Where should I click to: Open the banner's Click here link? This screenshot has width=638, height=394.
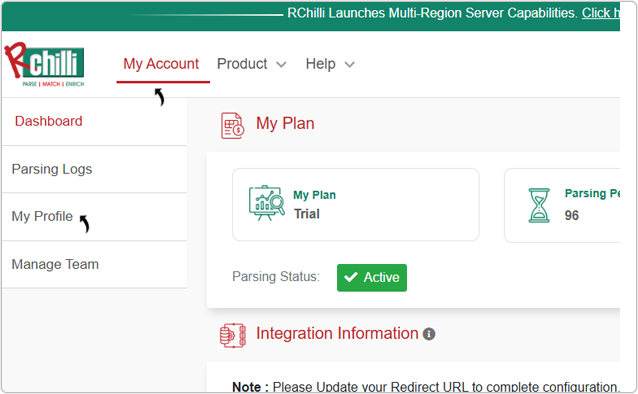click(x=601, y=13)
